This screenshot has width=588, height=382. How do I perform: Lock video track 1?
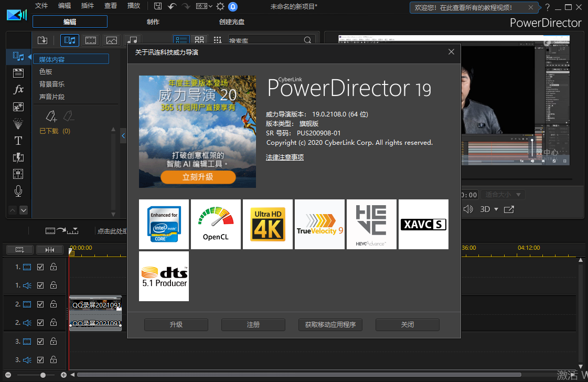pos(54,267)
